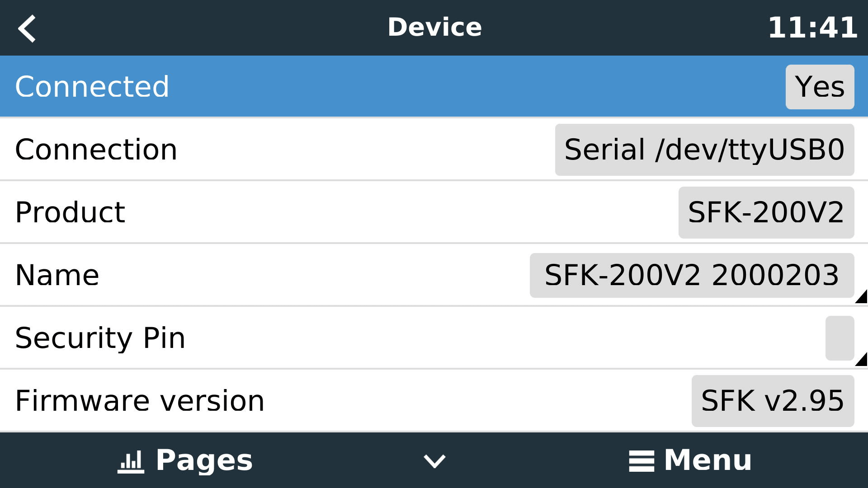Click the back arrow in the header

coord(27,28)
